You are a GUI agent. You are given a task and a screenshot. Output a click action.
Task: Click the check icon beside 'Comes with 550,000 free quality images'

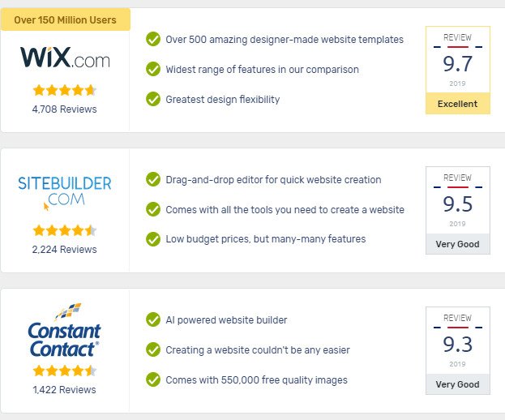tap(153, 379)
